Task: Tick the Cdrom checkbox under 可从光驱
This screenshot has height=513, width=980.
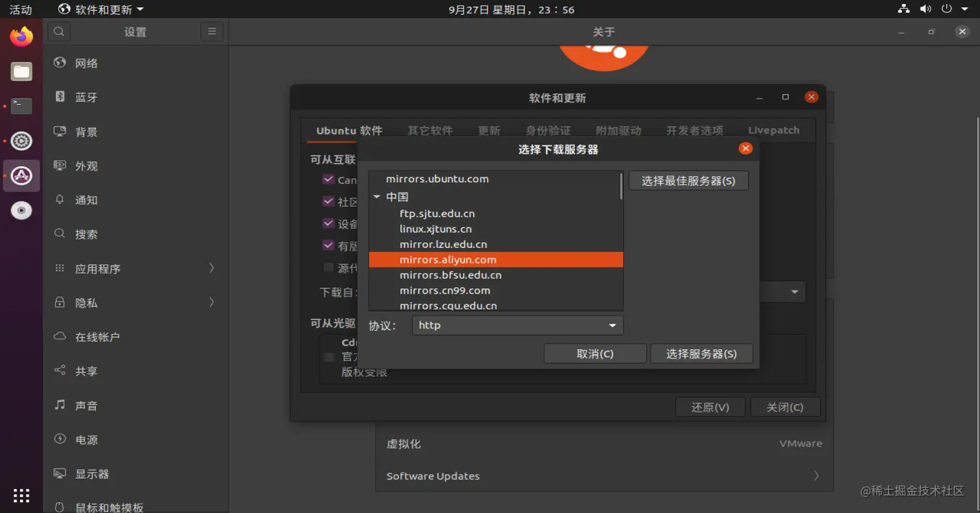Action: click(x=329, y=357)
